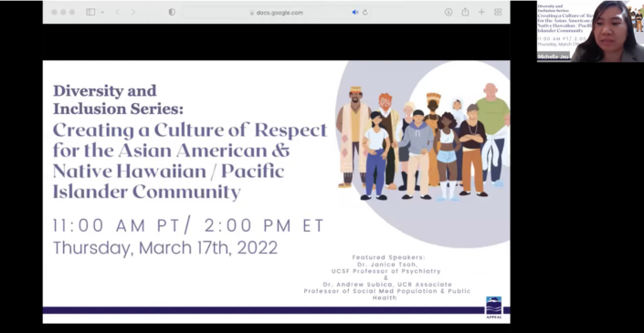The image size is (644, 333).
Task: Select Michelle Jeu's video thumbnail
Action: tap(590, 31)
